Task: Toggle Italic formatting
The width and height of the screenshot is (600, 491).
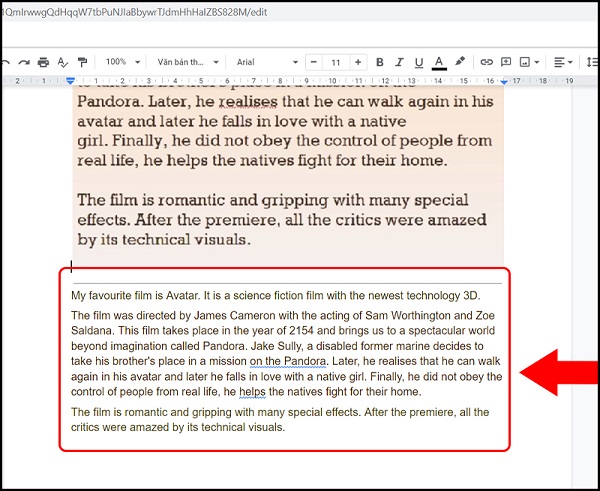Action: (399, 62)
